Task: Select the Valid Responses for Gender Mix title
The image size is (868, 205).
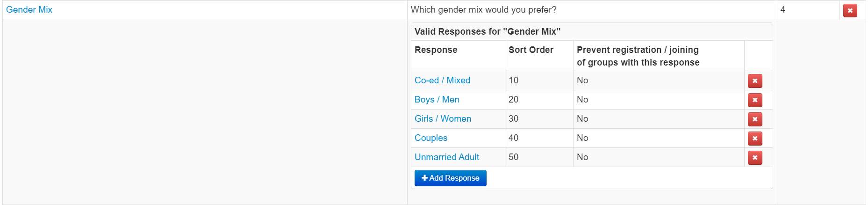Action: coord(488,32)
